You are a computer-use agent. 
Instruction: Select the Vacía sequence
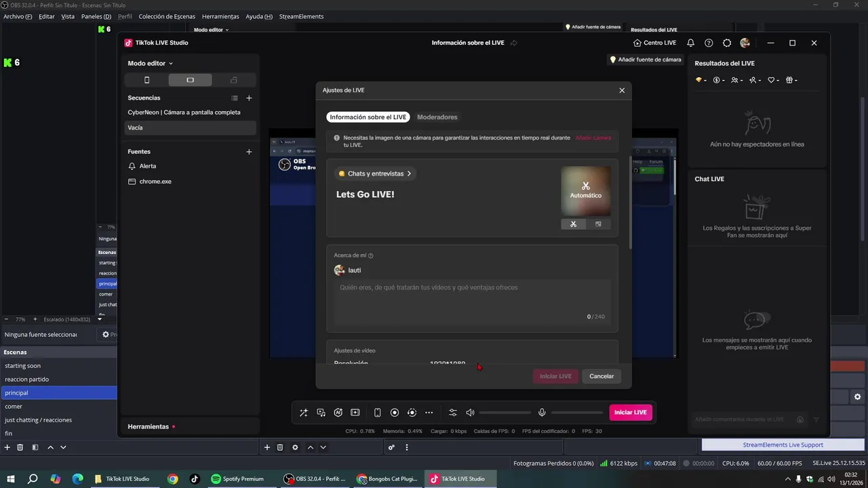[190, 127]
